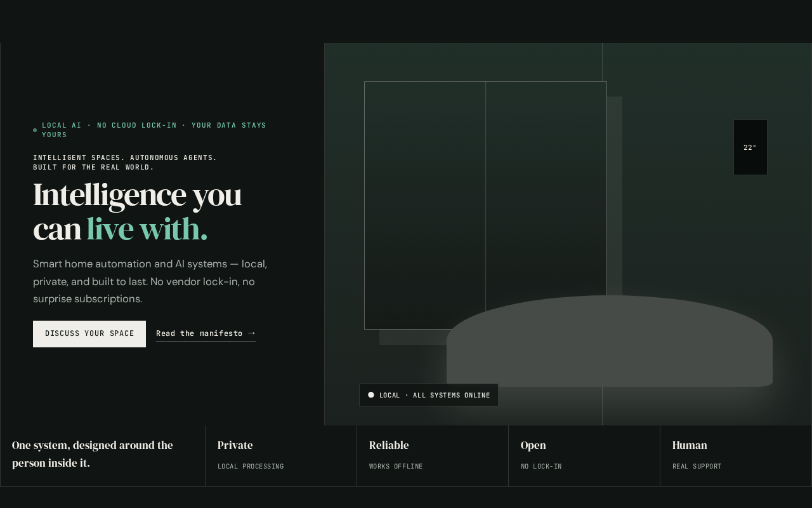
Task: Click the 'Intelligence you' headline text
Action: 138,194
